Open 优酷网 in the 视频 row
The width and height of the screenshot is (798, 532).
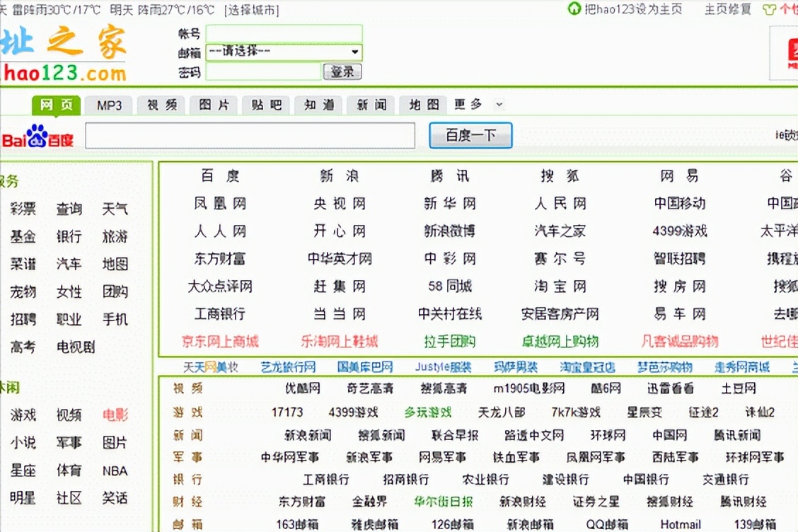pos(302,388)
